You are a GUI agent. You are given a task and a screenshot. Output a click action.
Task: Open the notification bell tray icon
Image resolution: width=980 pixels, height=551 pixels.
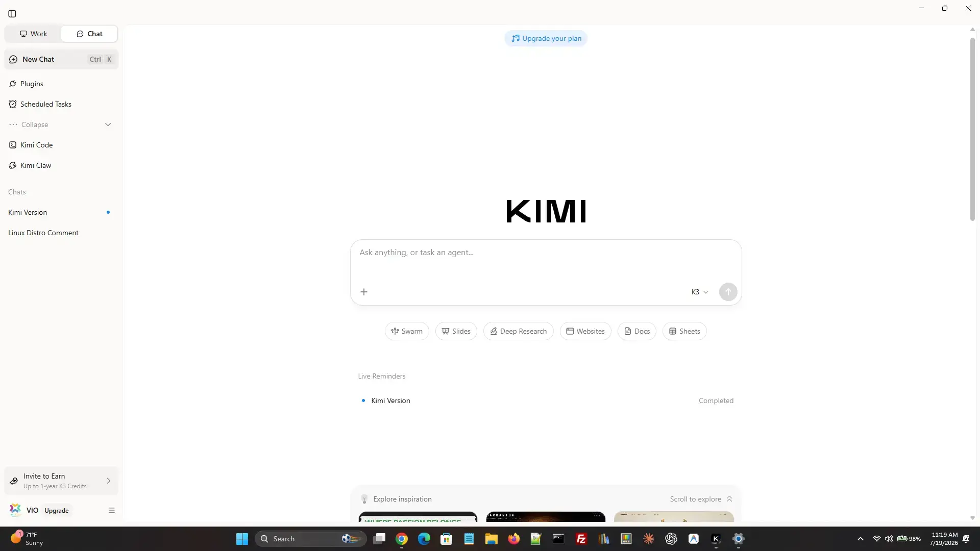tap(966, 539)
